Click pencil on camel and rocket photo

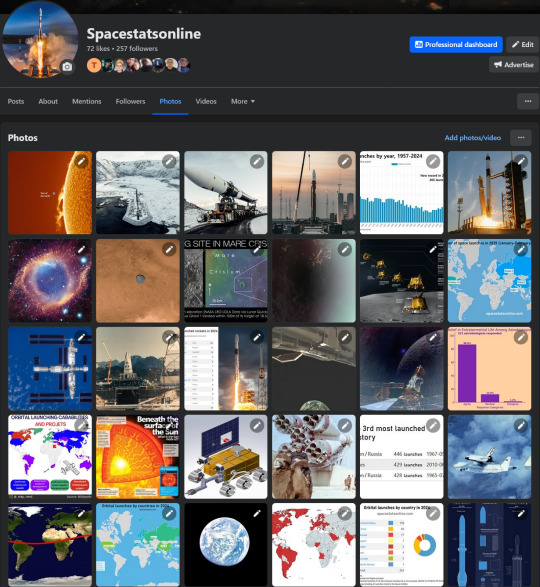coord(345,425)
